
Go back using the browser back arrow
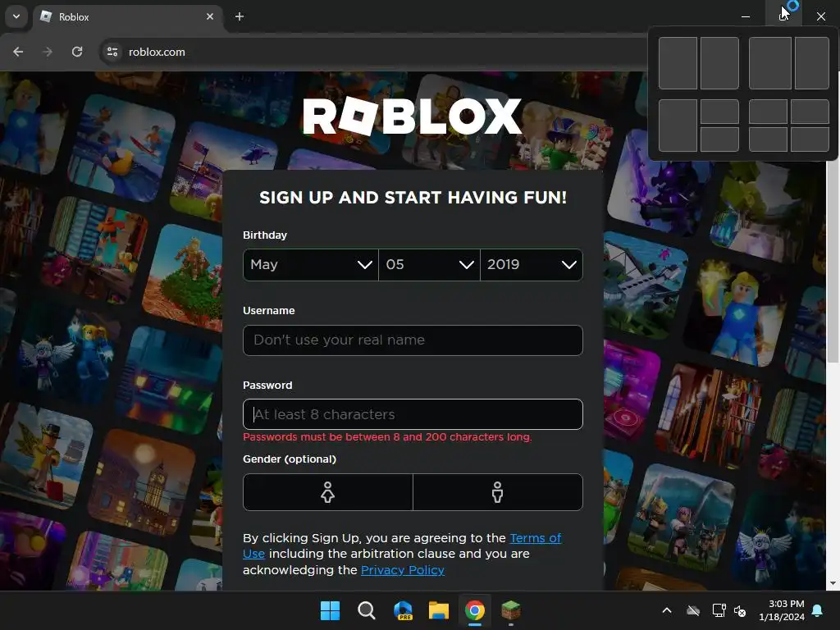pyautogui.click(x=18, y=52)
